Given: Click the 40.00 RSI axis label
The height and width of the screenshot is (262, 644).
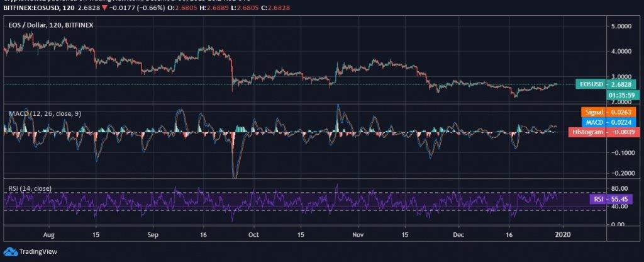Looking at the screenshot, I should (619, 207).
